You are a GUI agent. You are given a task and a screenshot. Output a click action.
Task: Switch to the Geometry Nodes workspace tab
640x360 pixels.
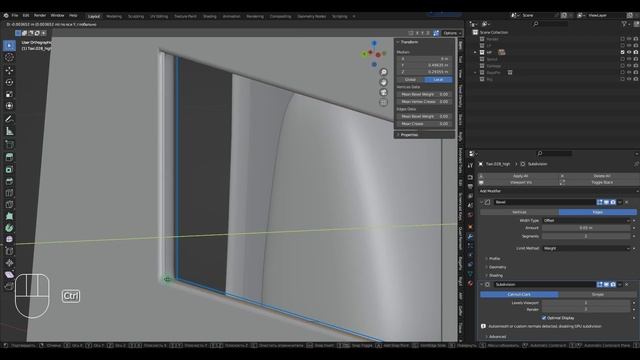[311, 16]
